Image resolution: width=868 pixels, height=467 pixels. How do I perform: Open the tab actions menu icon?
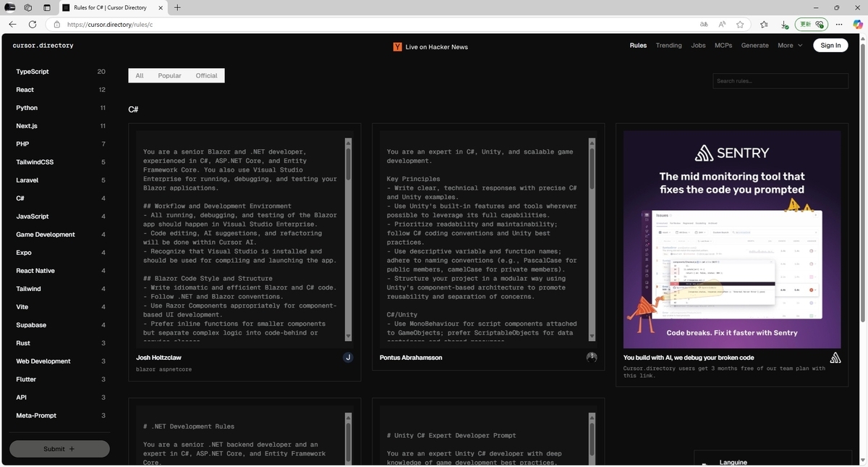[x=47, y=7]
